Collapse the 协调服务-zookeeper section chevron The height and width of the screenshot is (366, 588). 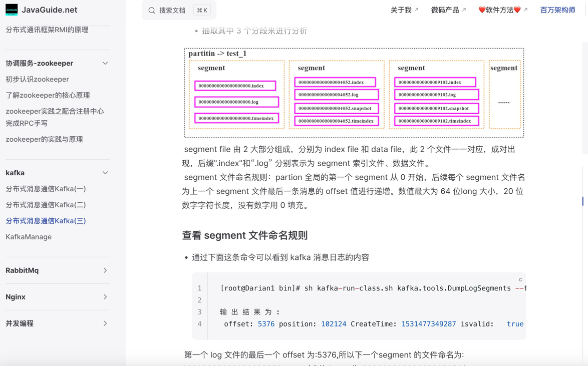105,64
